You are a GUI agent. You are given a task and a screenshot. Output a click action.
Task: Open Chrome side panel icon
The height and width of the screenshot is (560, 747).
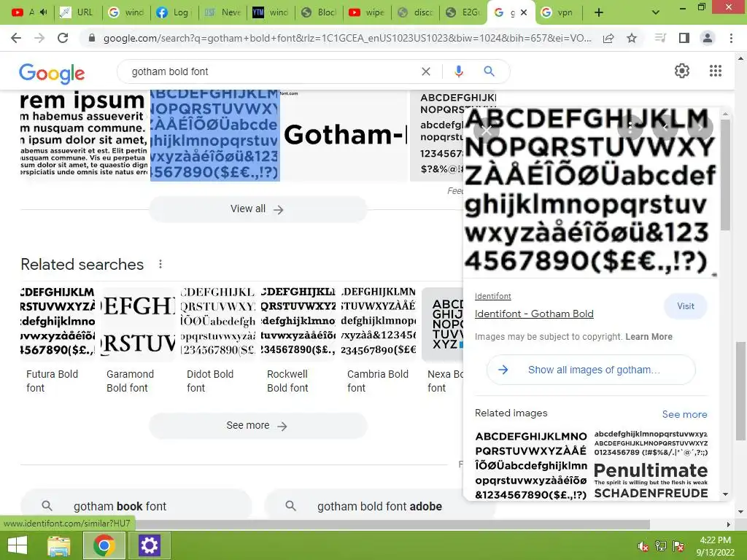pyautogui.click(x=684, y=38)
